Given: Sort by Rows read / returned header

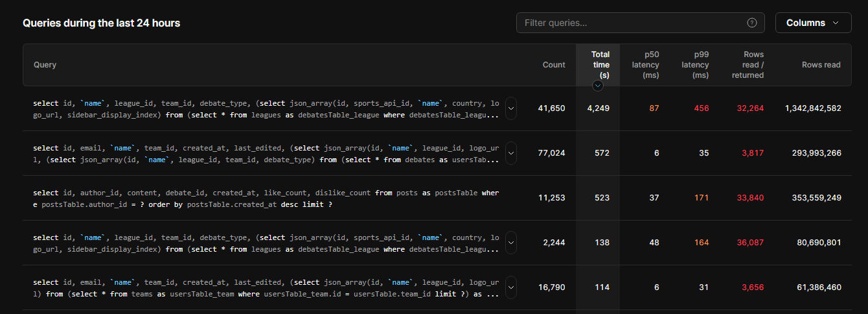Looking at the screenshot, I should (748, 65).
